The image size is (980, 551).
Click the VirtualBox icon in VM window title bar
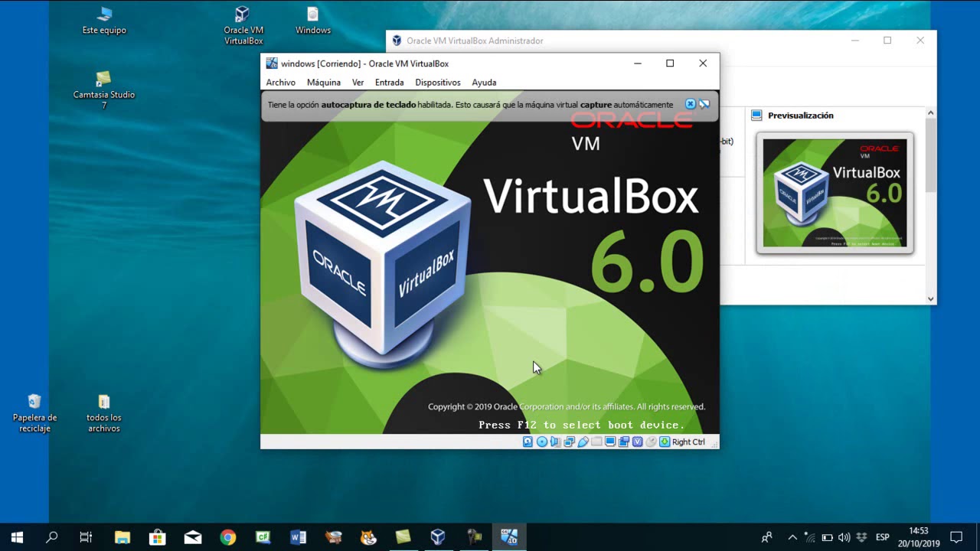pos(272,64)
